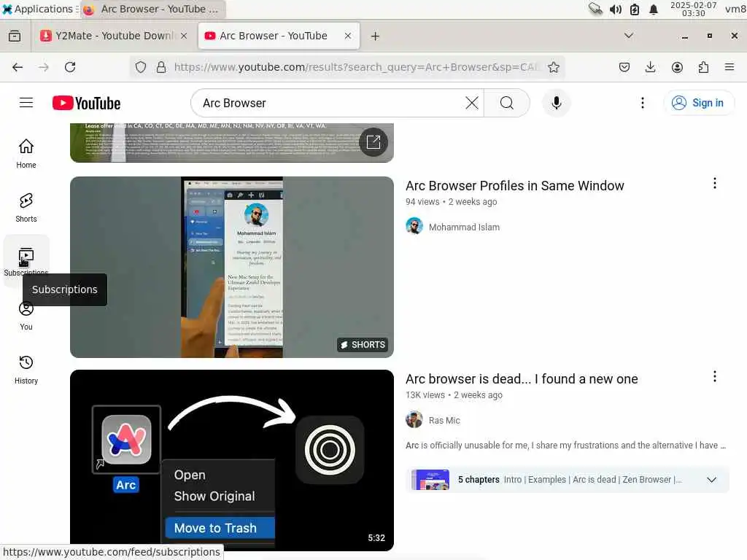
Task: Save page to Pocket icon
Action: [x=624, y=67]
